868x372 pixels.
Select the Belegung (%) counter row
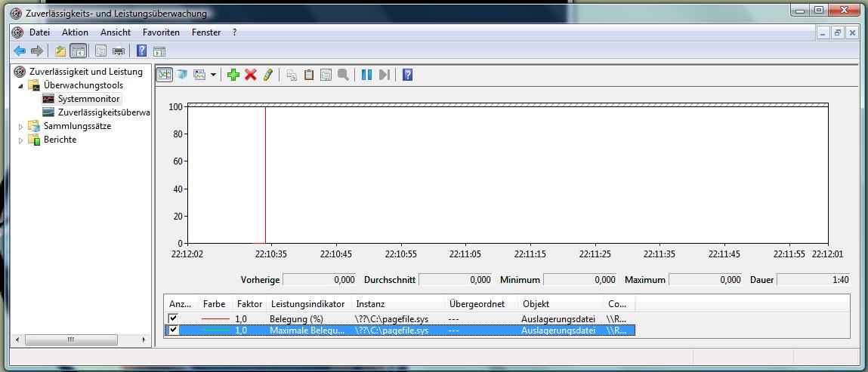pos(400,319)
